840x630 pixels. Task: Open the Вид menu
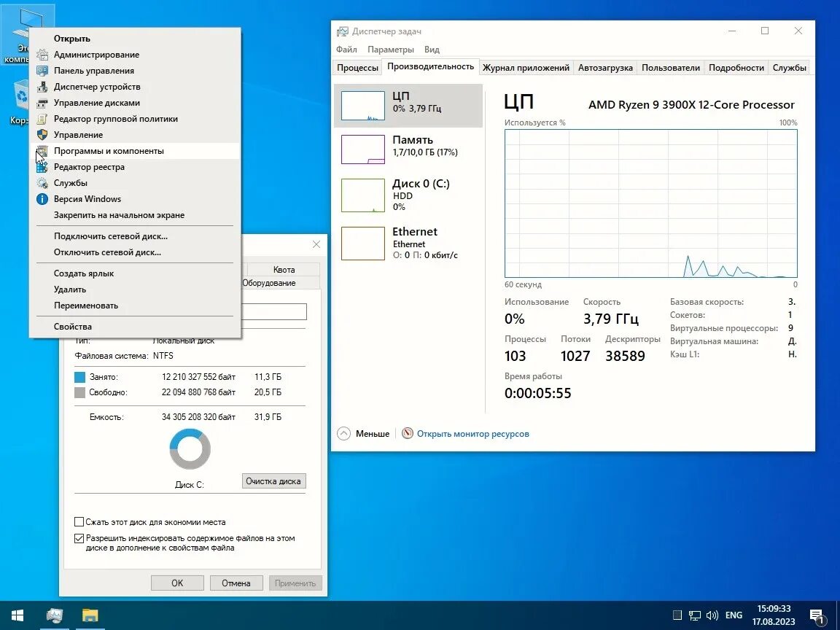(432, 50)
